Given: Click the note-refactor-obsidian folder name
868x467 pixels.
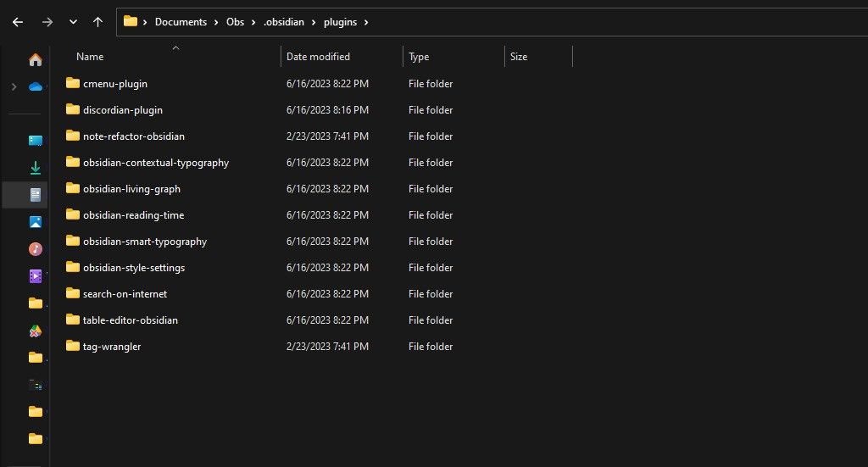Looking at the screenshot, I should (x=134, y=136).
